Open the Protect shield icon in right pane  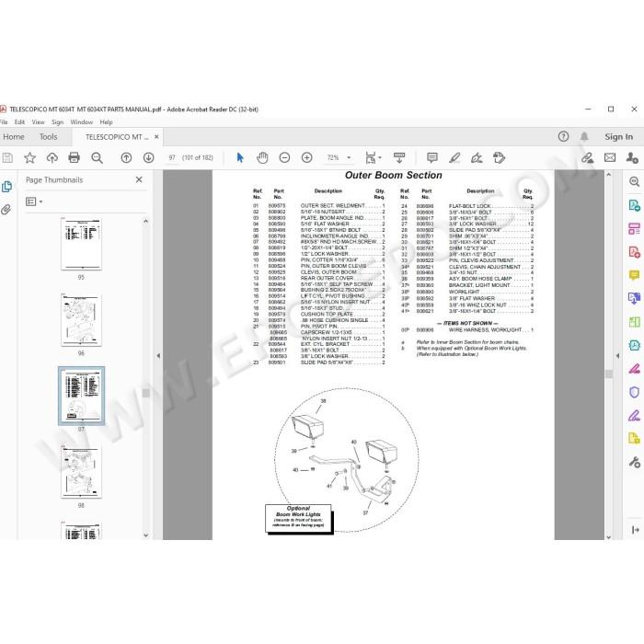click(x=634, y=392)
